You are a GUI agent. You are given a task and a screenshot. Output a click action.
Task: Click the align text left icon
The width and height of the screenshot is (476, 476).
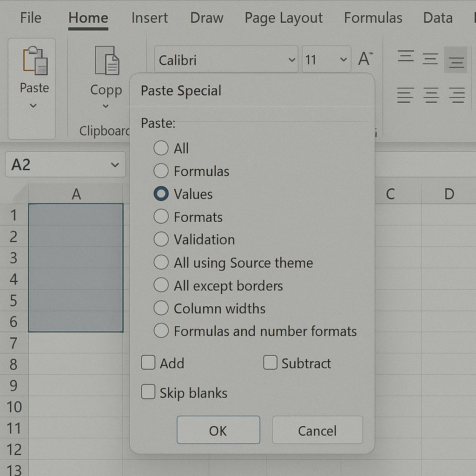405,95
